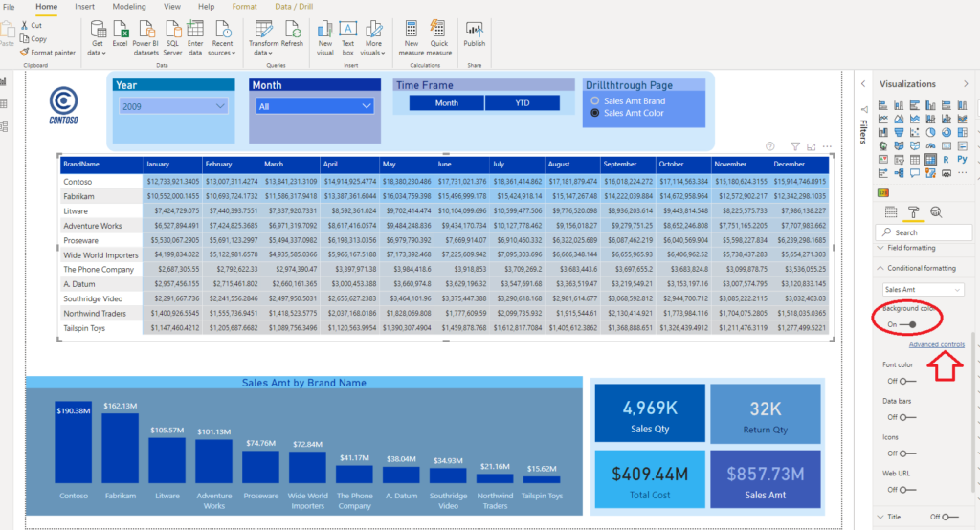Switch the Title toggle on

coord(950,517)
